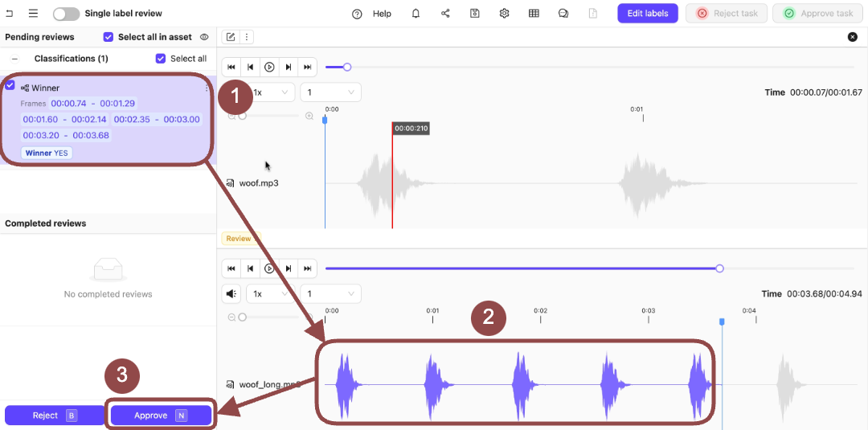This screenshot has width=868, height=430.
Task: Click the Approve button with the N shortcut
Action: click(161, 415)
